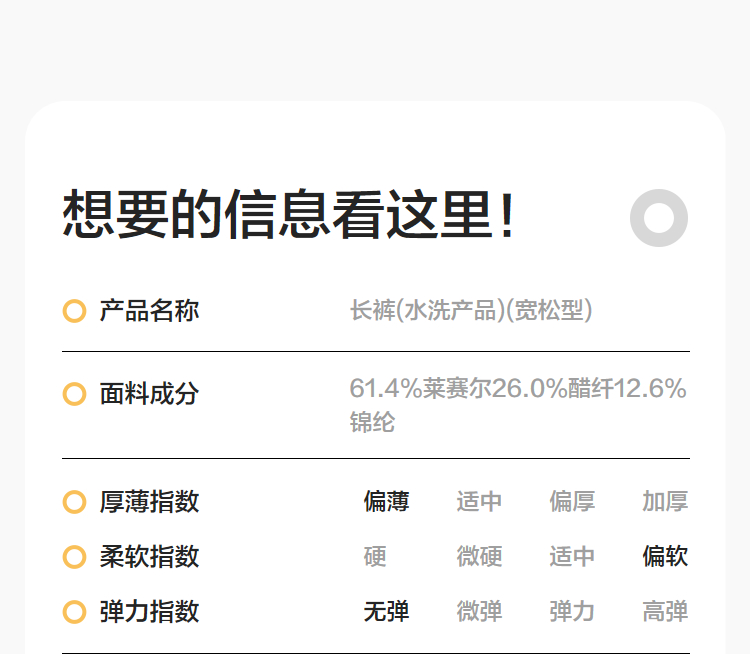Viewport: 750px width, 654px height.
Task: Select the 弹力 elasticity option
Action: [x=572, y=611]
